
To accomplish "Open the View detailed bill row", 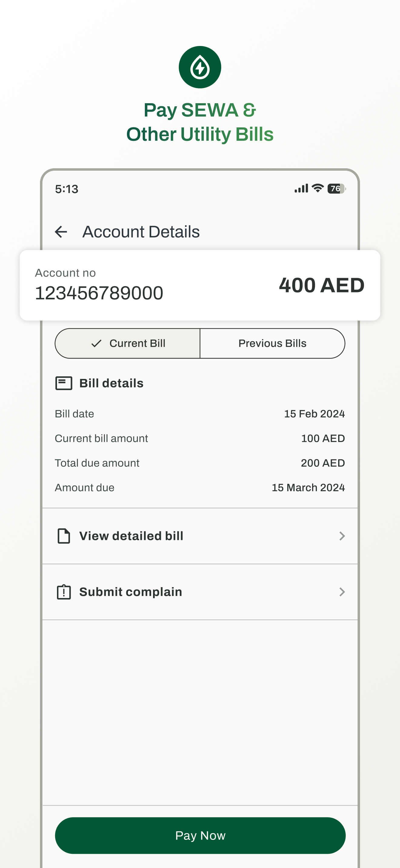I will [200, 536].
